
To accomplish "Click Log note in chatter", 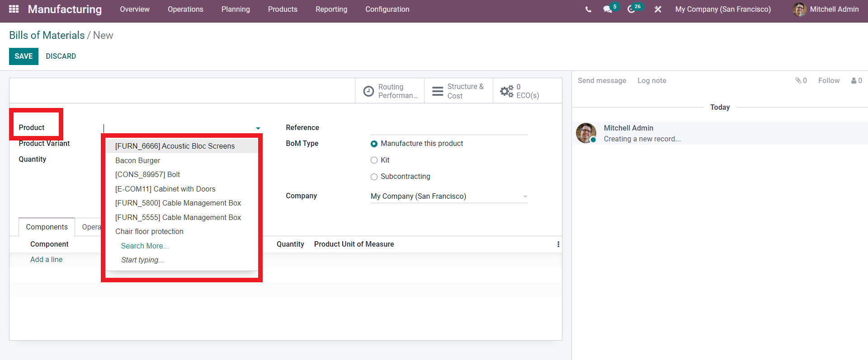I will pyautogui.click(x=652, y=80).
